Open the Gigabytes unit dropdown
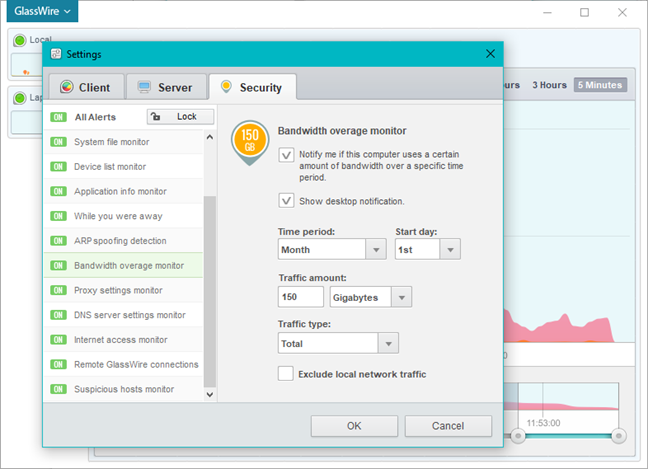The height and width of the screenshot is (469, 648). pyautogui.click(x=371, y=297)
